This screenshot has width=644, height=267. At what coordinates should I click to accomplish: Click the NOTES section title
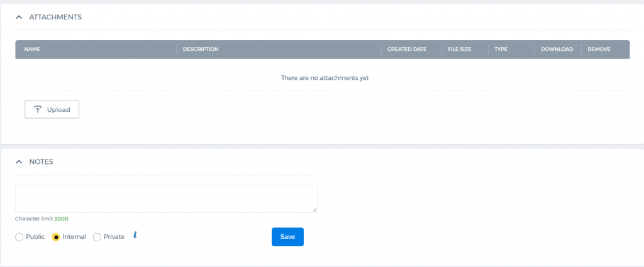42,161
